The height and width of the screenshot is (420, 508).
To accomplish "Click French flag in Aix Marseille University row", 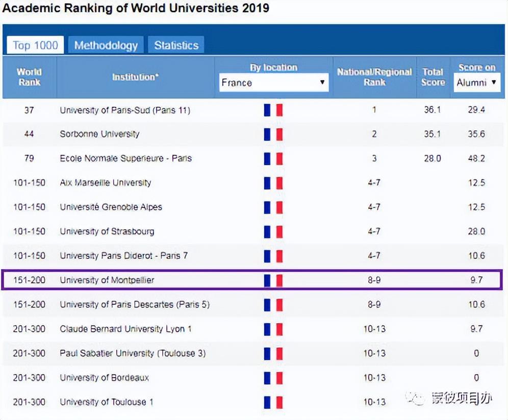I will pyautogui.click(x=273, y=183).
